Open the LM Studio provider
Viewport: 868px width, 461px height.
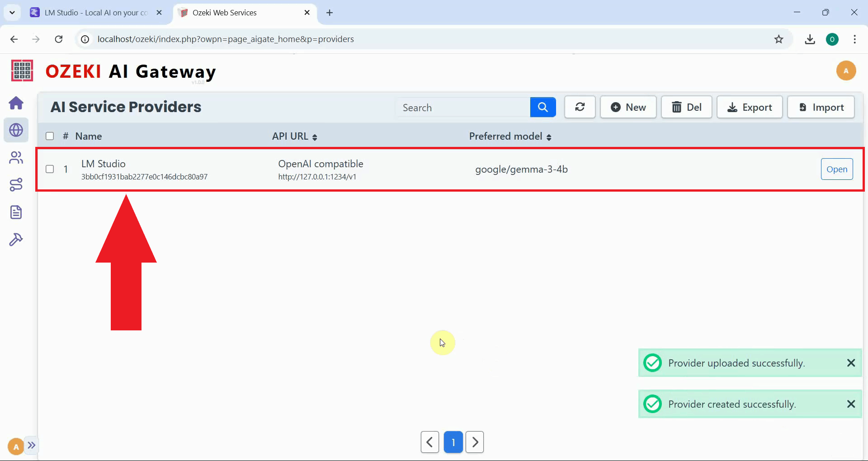click(836, 169)
